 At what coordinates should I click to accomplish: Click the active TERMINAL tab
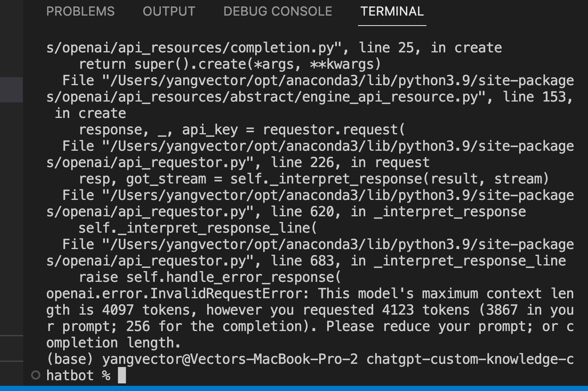point(392,11)
